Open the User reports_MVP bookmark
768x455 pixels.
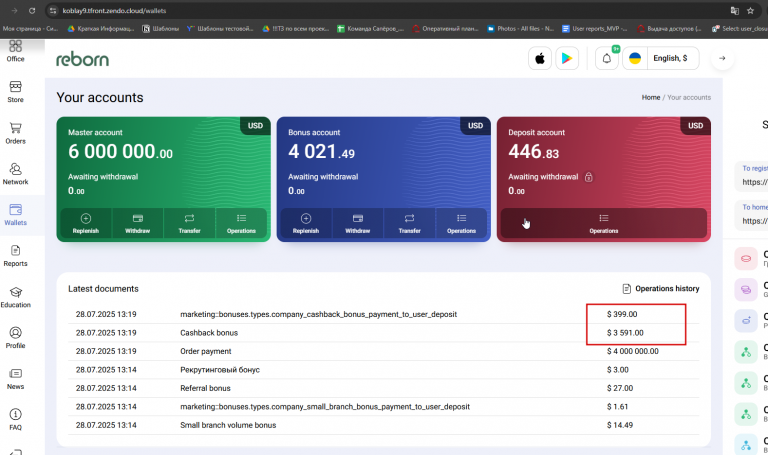pyautogui.click(x=594, y=28)
